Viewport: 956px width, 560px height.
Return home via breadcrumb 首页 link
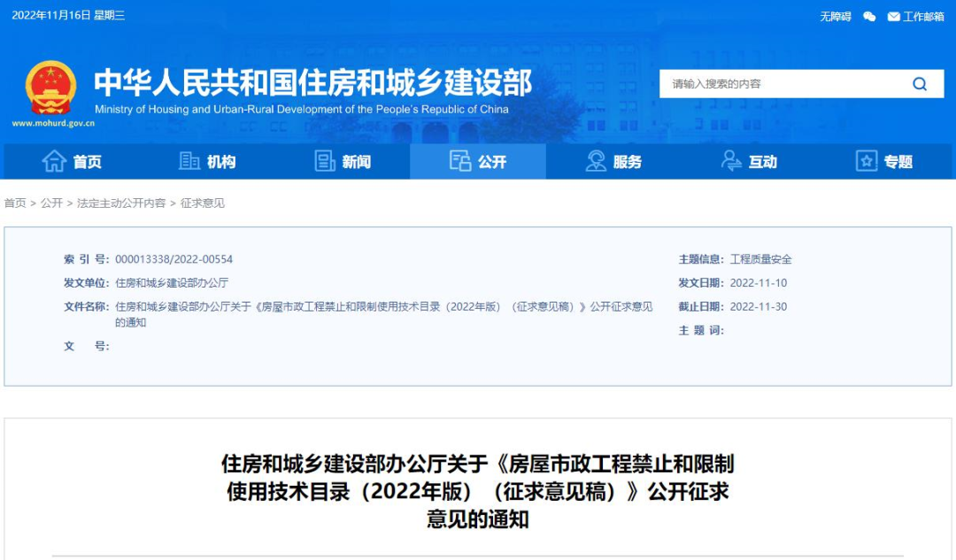(14, 202)
